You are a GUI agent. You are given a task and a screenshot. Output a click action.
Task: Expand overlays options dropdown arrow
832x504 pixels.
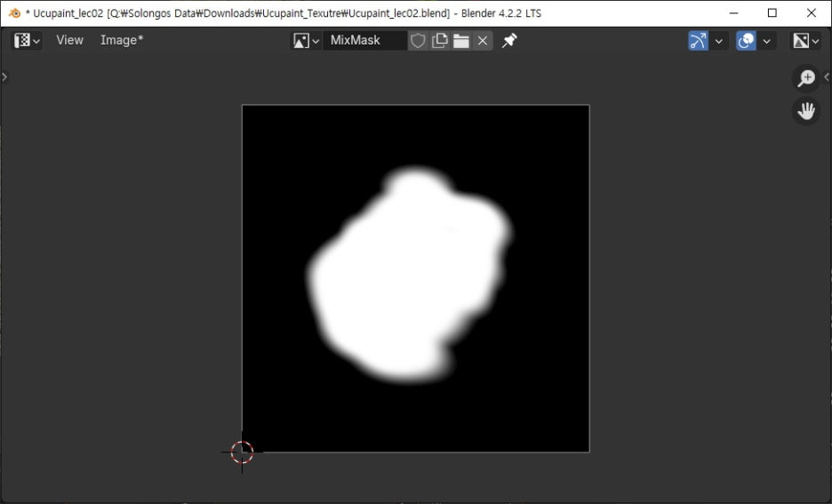pos(766,41)
